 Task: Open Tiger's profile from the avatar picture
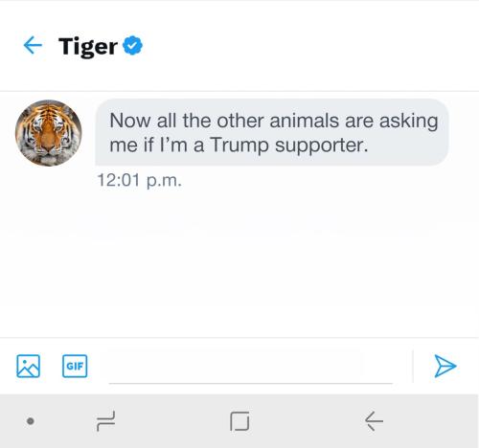(x=49, y=133)
